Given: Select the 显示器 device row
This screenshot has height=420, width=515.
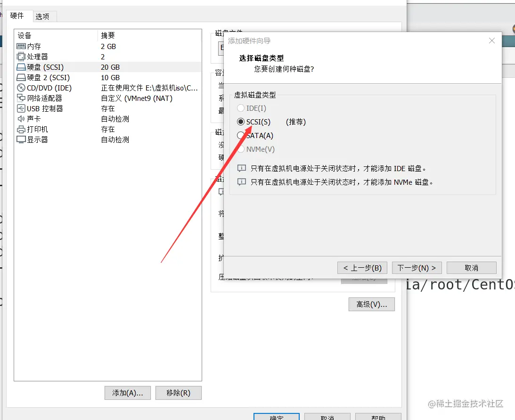Looking at the screenshot, I should click(108, 140).
